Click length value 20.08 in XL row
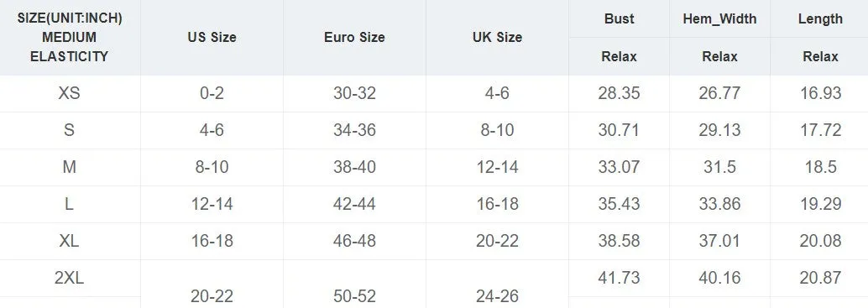The image size is (868, 308). 820,241
